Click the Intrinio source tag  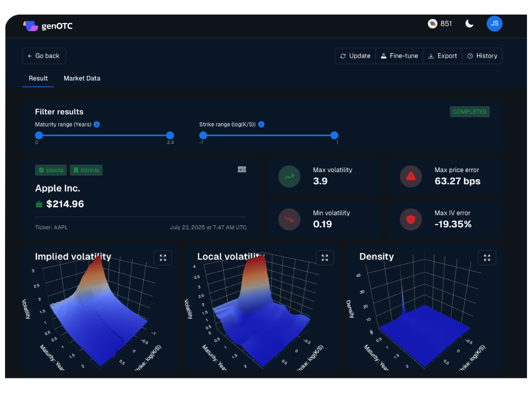click(86, 170)
